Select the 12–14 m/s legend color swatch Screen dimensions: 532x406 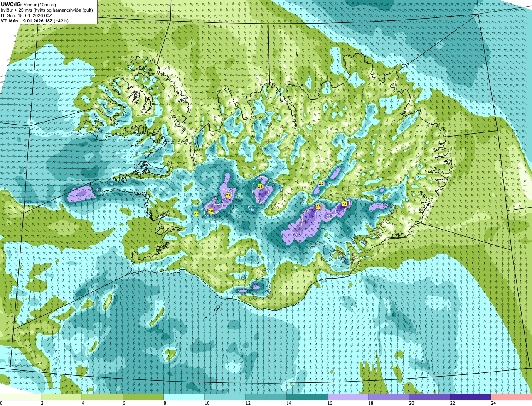click(266, 397)
